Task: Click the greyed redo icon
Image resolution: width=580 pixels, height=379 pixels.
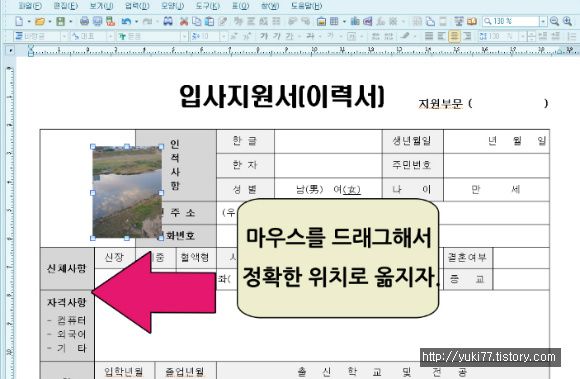Action: [x=147, y=21]
